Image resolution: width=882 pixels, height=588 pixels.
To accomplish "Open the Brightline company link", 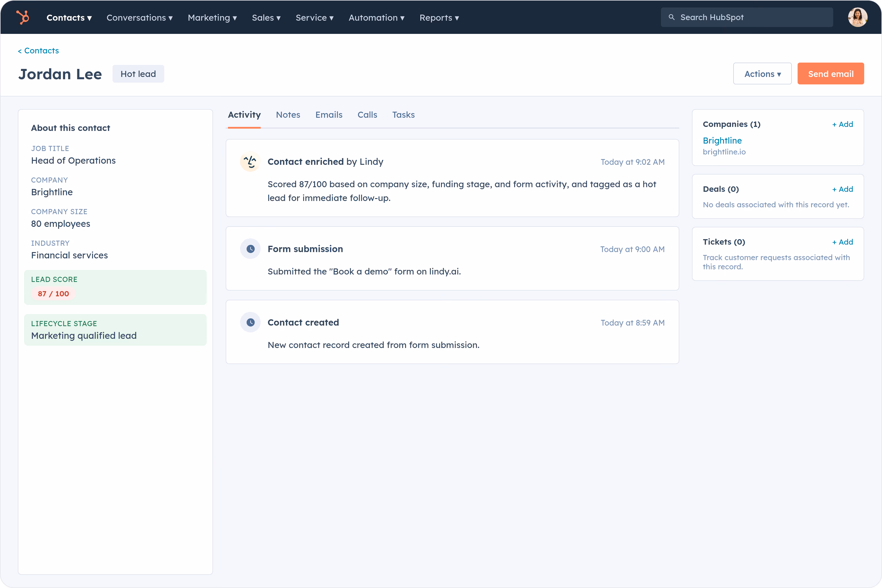I will [x=722, y=141].
